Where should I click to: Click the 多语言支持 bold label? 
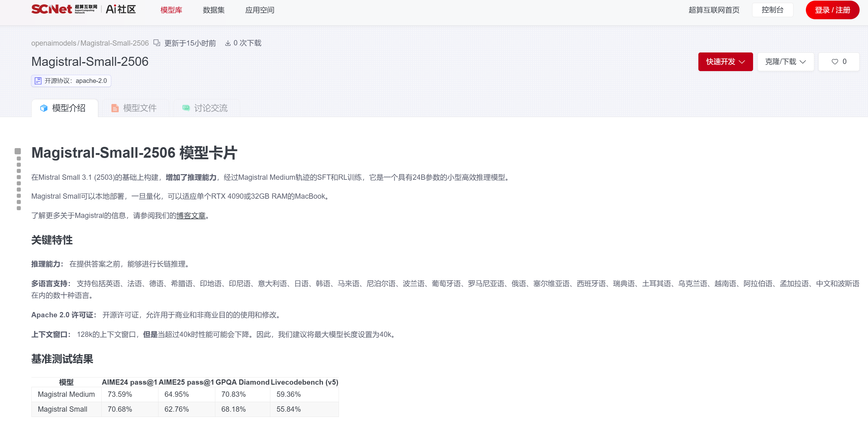click(51, 283)
